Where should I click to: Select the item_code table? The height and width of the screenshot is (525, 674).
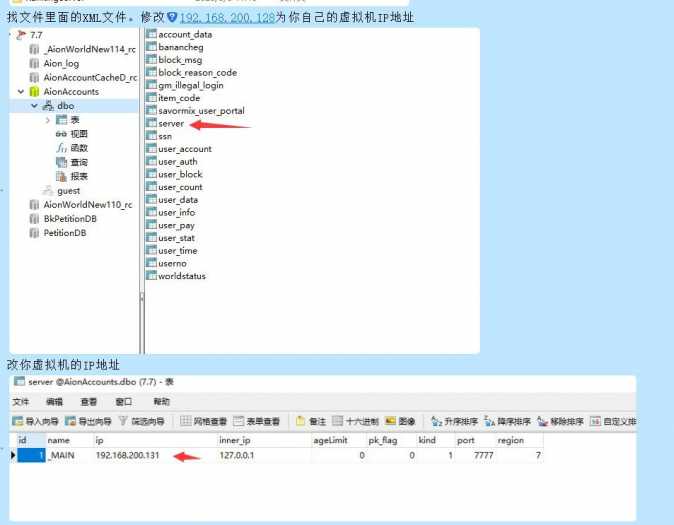click(173, 98)
